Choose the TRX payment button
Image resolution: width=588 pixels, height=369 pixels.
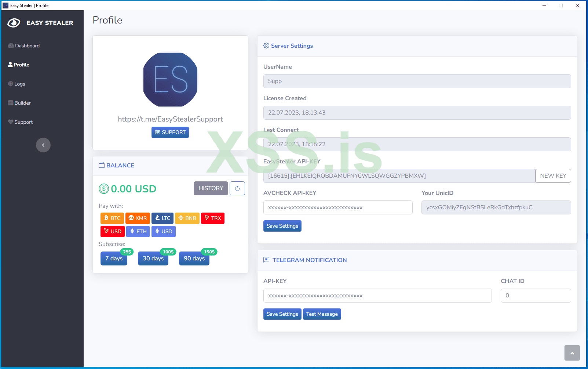213,218
